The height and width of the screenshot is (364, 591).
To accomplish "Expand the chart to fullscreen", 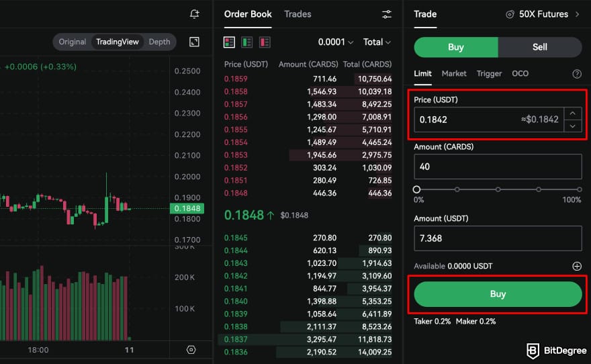I will pos(194,42).
